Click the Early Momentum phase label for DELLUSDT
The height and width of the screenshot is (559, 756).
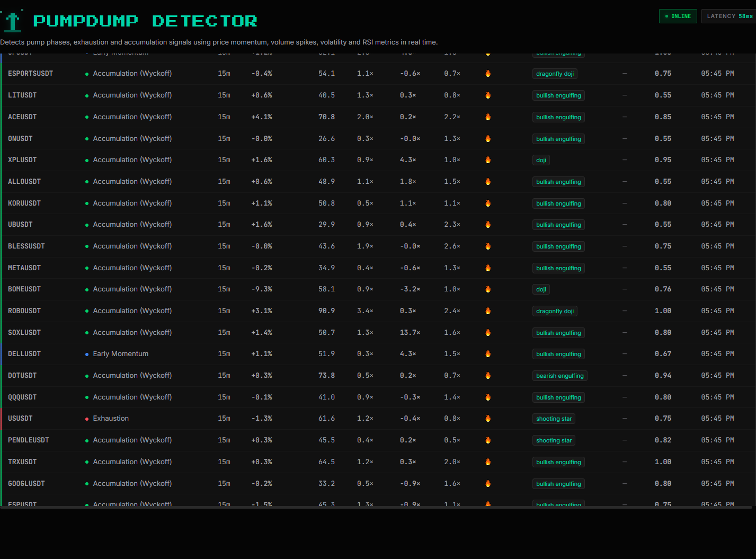[x=121, y=354]
